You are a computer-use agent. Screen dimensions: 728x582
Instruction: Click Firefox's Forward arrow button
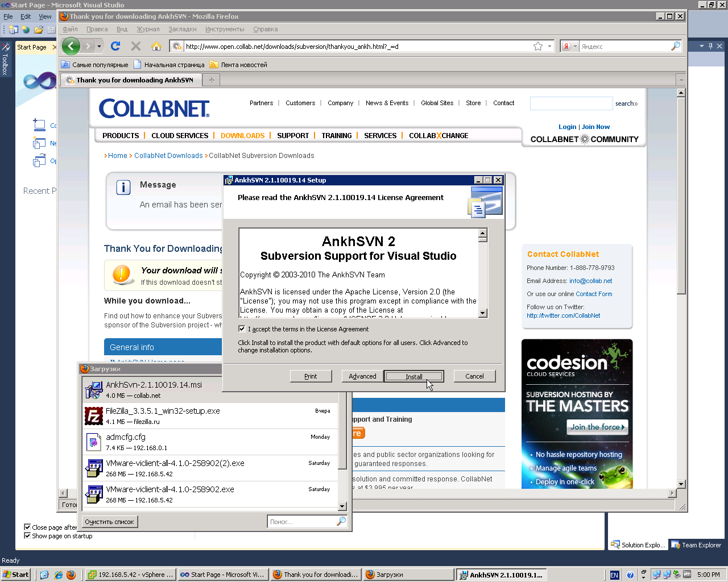pos(88,46)
